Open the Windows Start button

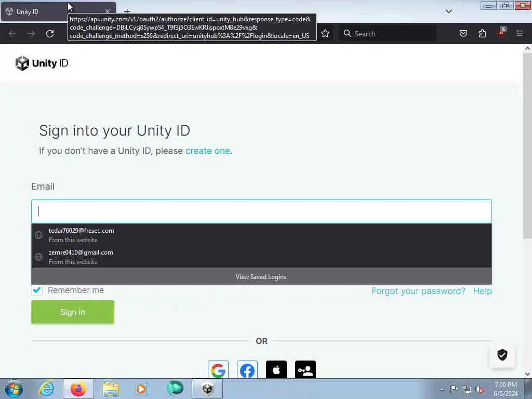pos(14,389)
